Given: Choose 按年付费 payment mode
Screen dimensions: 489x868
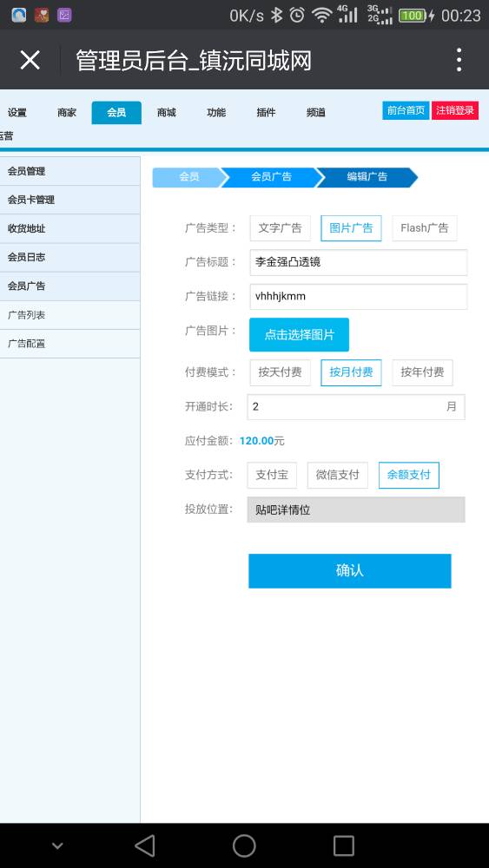Looking at the screenshot, I should coord(422,372).
